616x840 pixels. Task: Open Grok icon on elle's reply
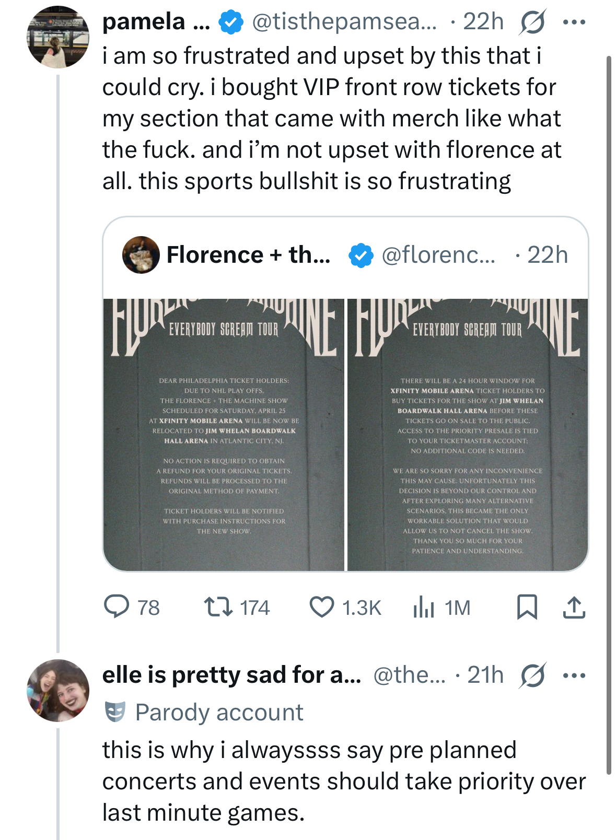532,675
